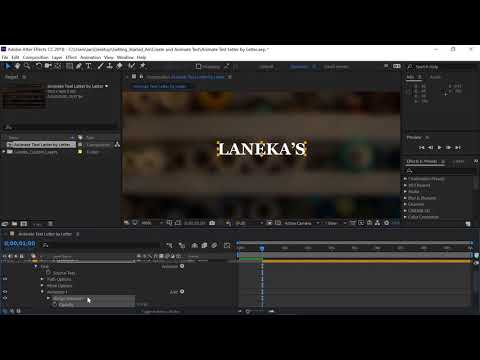This screenshot has height=360, width=480.
Task: Expand the More Options property
Action: [42, 286]
